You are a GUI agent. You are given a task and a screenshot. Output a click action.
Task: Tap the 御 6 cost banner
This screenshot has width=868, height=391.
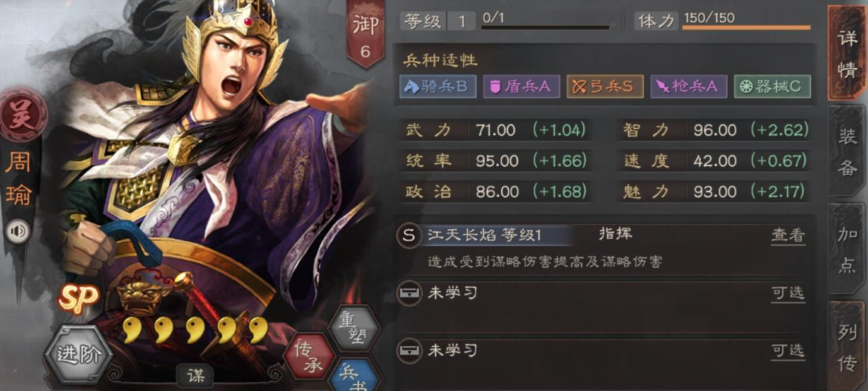click(366, 35)
